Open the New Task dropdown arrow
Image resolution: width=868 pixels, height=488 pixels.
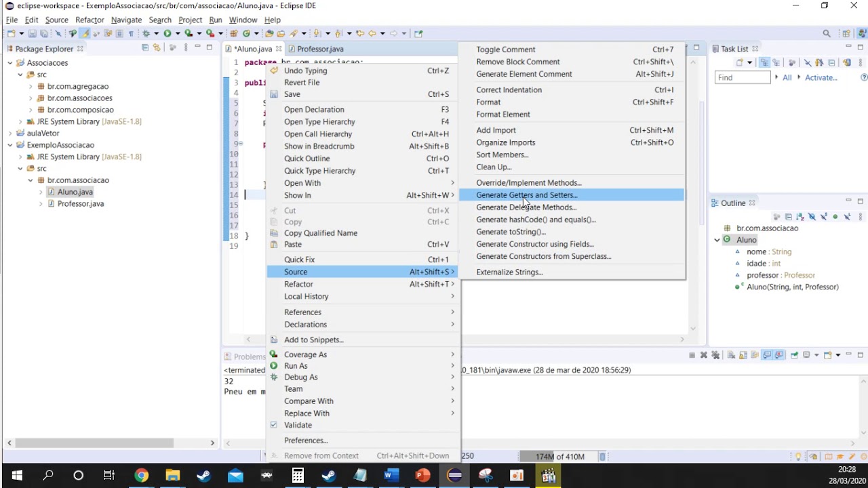[x=749, y=62]
